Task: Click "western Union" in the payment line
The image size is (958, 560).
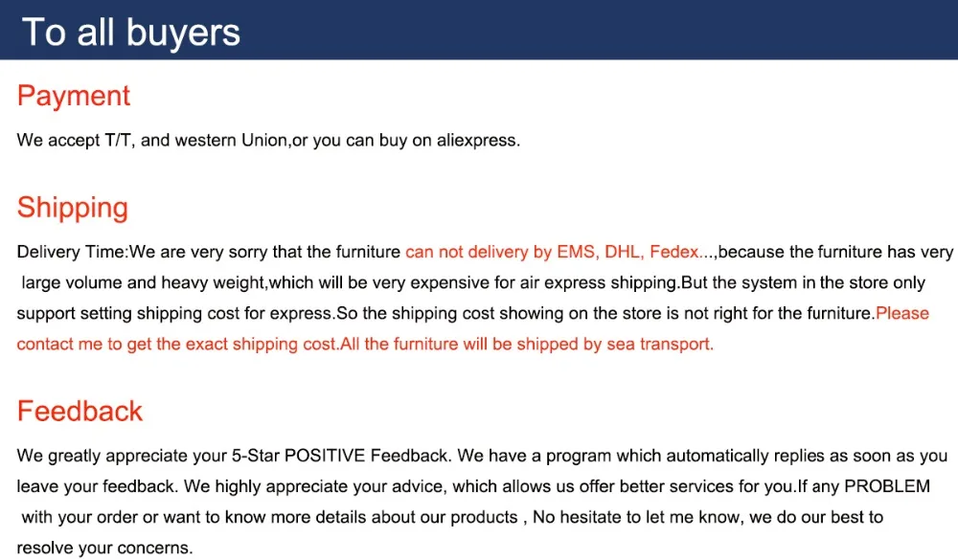Action: pyautogui.click(x=230, y=140)
